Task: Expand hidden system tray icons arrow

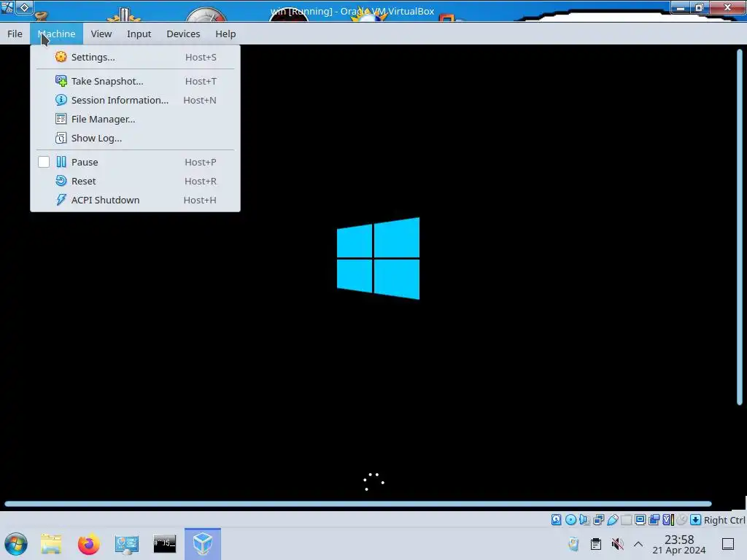Action: 638,544
